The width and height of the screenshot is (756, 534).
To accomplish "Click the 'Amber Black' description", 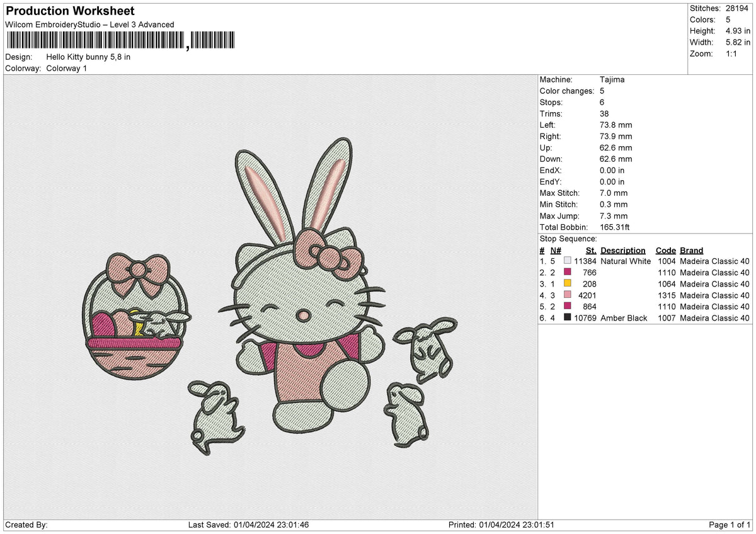I will [624, 318].
